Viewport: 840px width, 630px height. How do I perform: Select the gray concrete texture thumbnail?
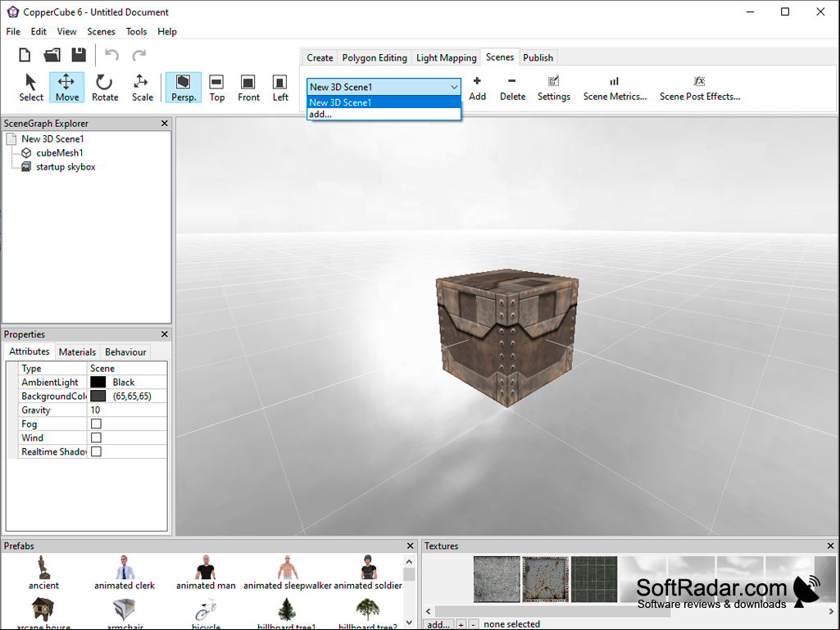(497, 579)
